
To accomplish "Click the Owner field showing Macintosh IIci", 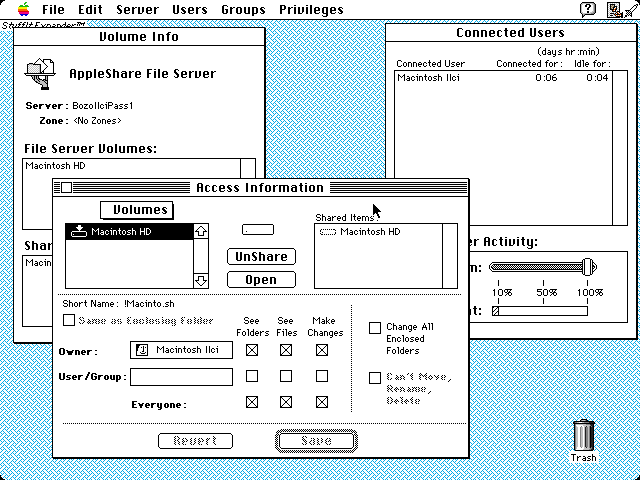I will 182,350.
